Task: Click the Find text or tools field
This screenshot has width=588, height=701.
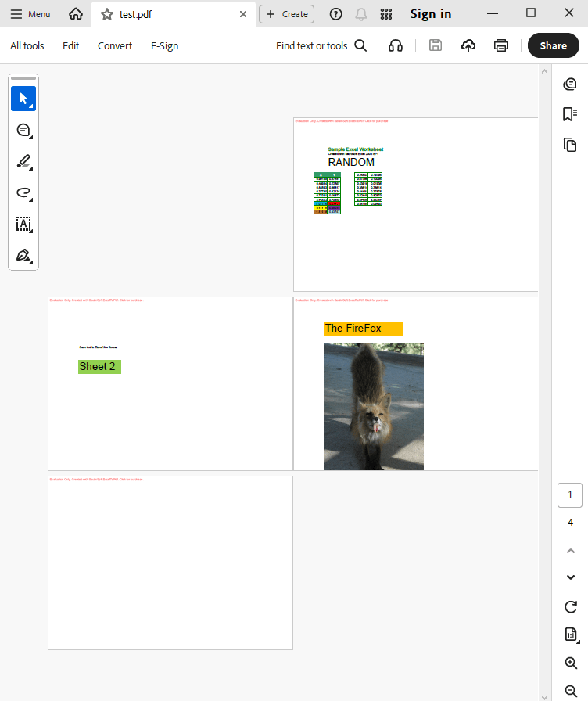Action: click(311, 45)
